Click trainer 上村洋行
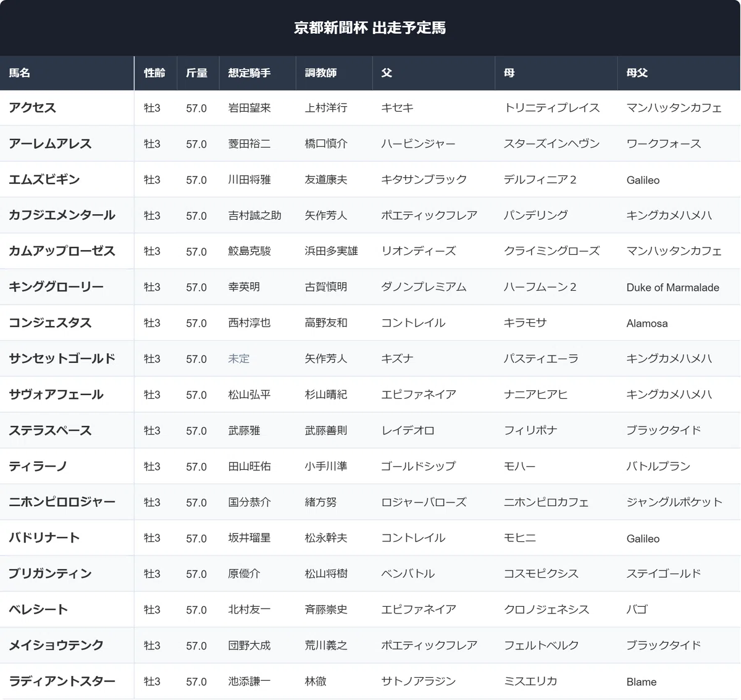 [x=326, y=108]
